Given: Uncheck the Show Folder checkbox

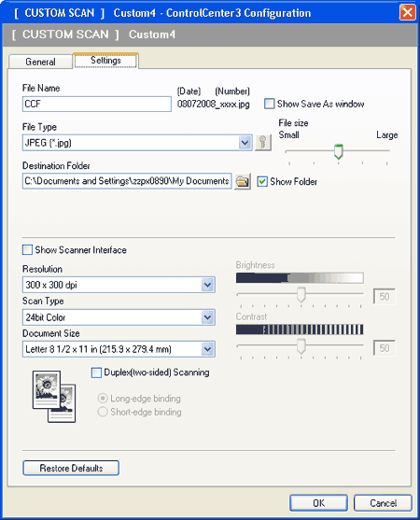Looking at the screenshot, I should click(262, 181).
